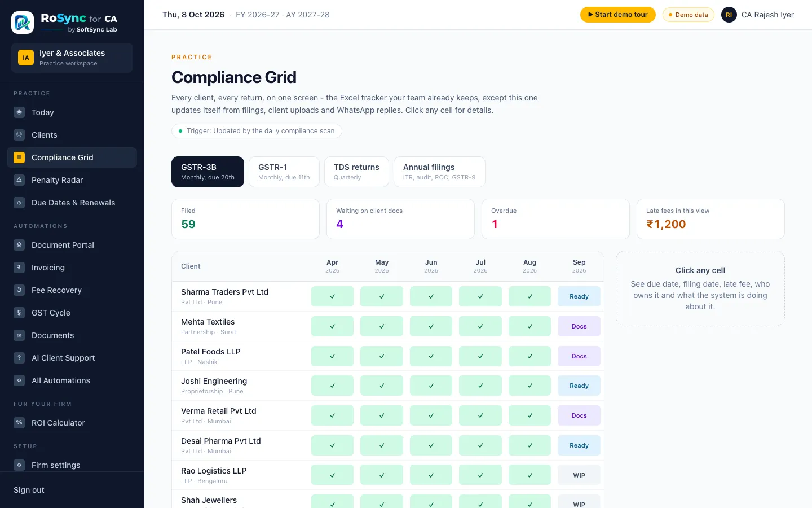Click the ROI Calculator percent icon

pyautogui.click(x=19, y=423)
